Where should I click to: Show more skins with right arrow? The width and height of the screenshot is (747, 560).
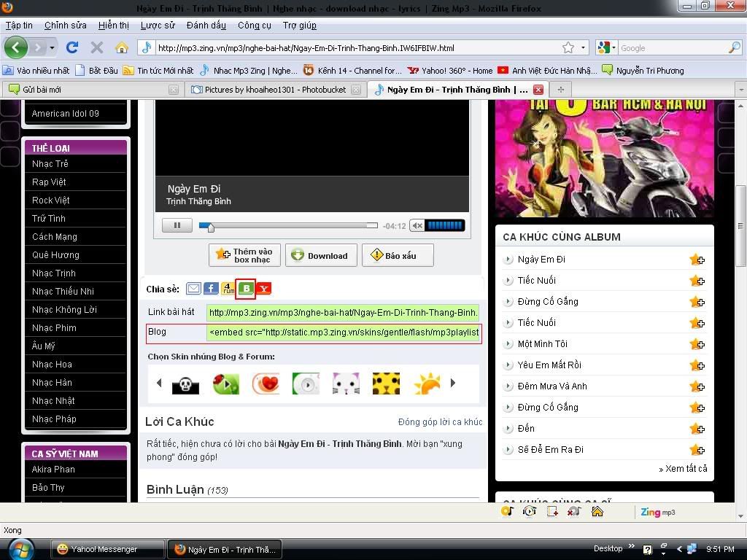(453, 383)
